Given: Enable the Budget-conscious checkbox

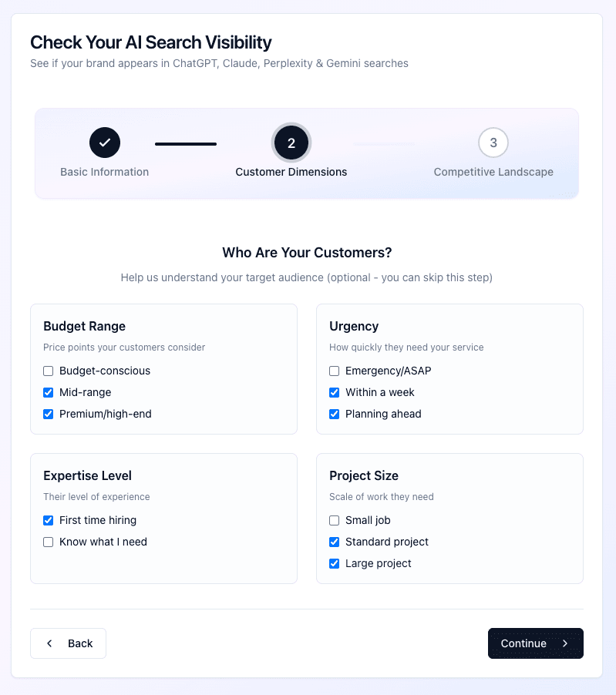Looking at the screenshot, I should (48, 371).
